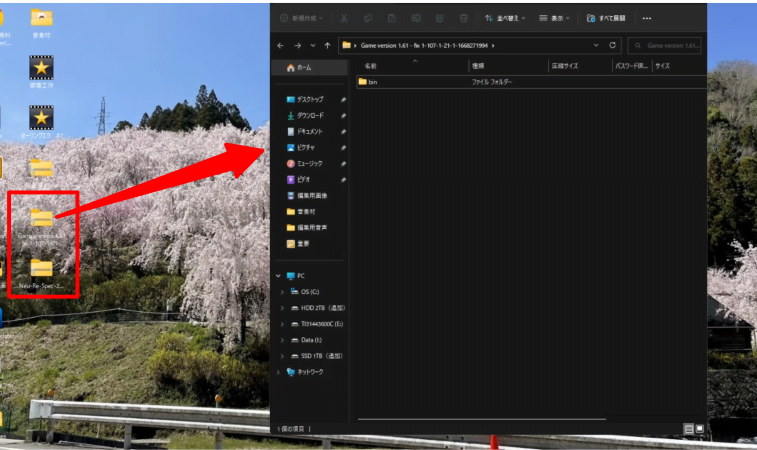The height and width of the screenshot is (450, 757).
Task: Navigate back with left arrow
Action: [x=280, y=45]
